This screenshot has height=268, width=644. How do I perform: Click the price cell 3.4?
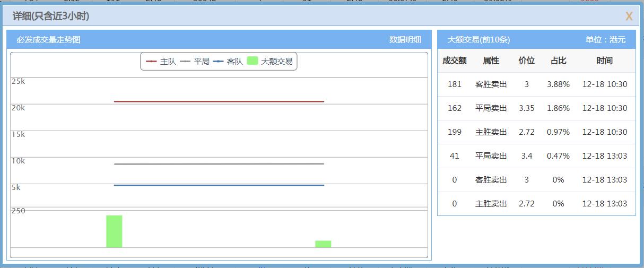click(x=527, y=156)
